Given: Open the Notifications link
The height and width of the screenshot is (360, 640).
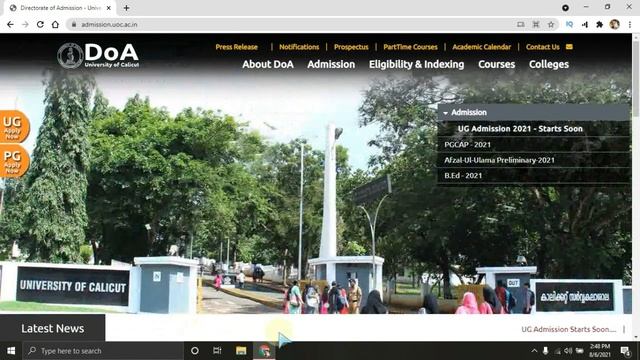Looking at the screenshot, I should point(299,47).
